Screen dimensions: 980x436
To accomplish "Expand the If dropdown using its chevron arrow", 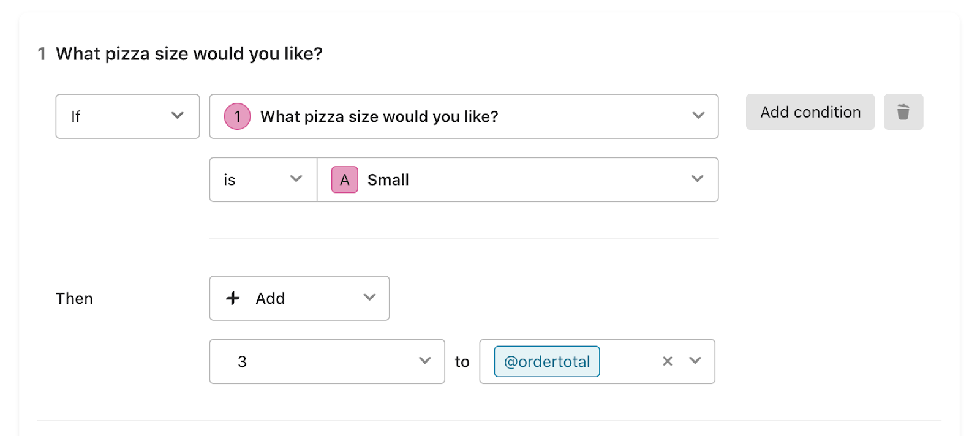I will (178, 115).
